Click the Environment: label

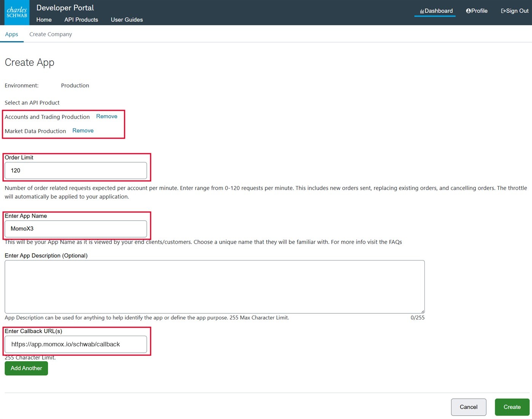click(x=22, y=86)
